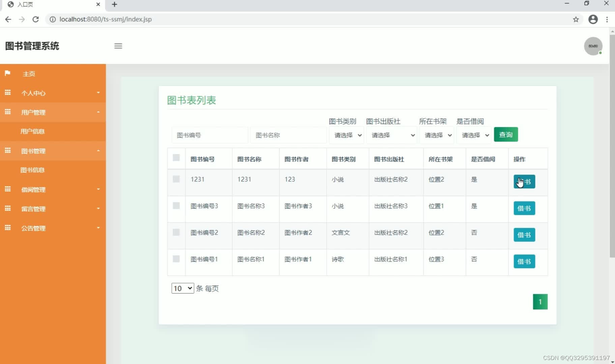Viewport: 615px width, 364px height.
Task: Select 借阅管理 in the sidebar
Action: 33,190
